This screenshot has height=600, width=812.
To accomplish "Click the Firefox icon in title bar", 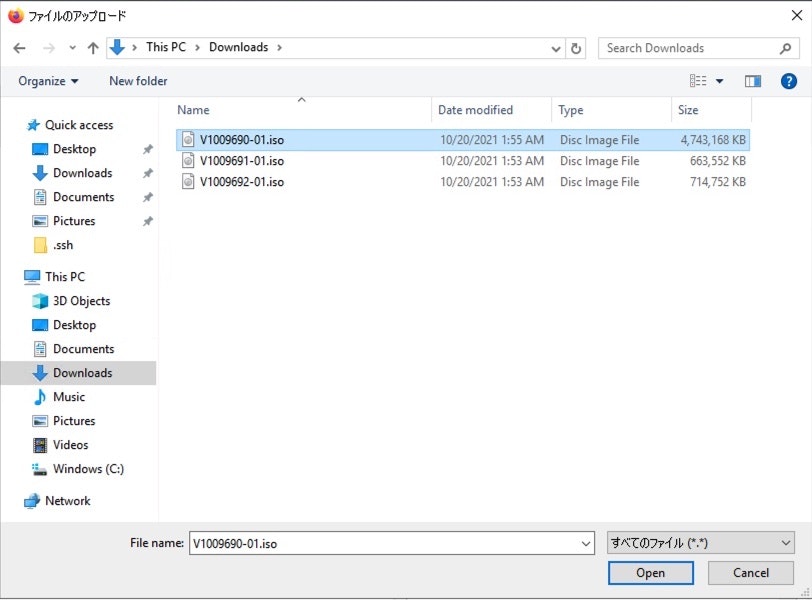I will pyautogui.click(x=16, y=16).
